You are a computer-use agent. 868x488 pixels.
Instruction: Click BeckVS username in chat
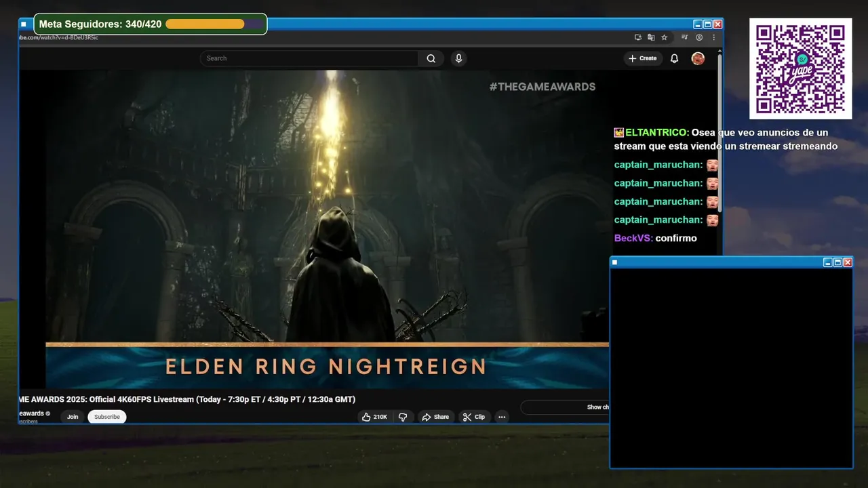633,238
